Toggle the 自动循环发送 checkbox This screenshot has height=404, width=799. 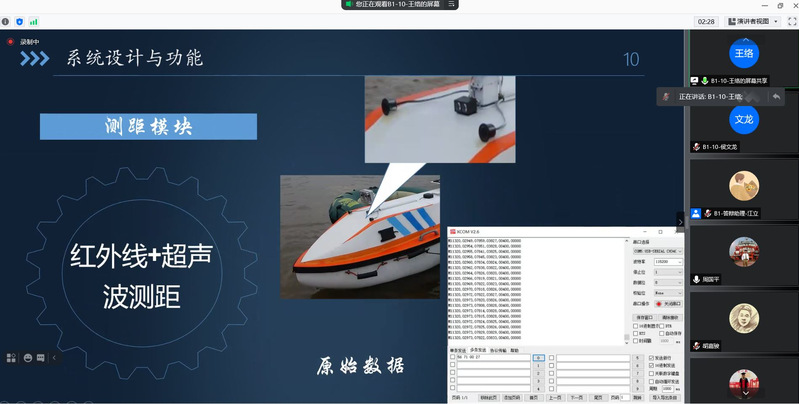click(651, 381)
